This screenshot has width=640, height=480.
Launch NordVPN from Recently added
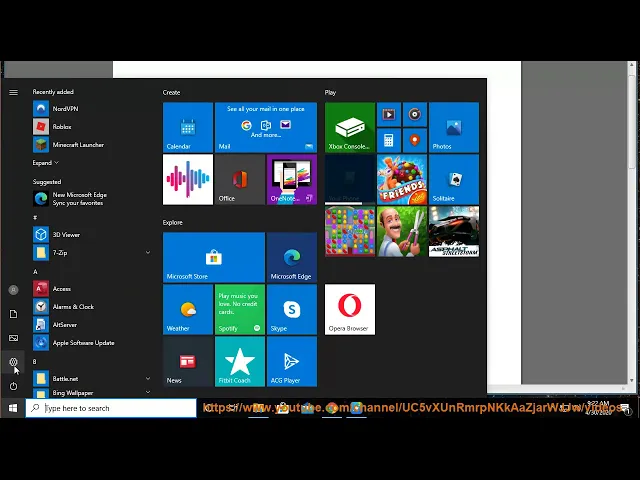[x=92, y=109]
